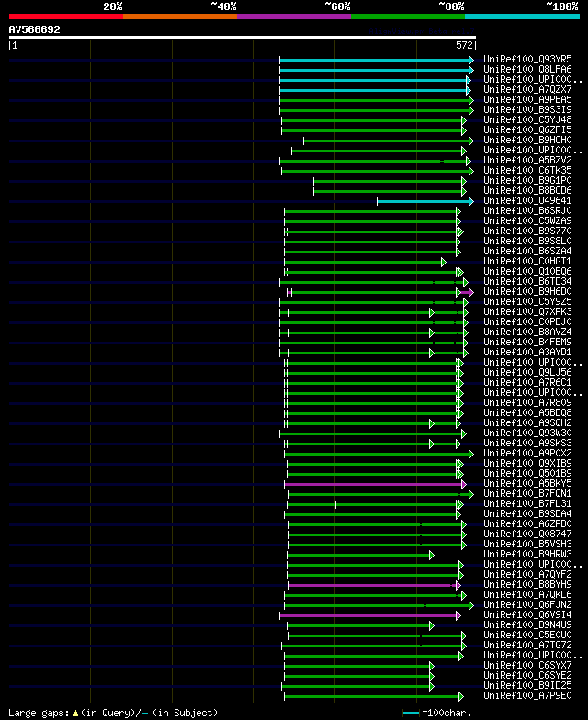This screenshot has height=720, width=588.
Task: Select the UniRef100_Q08747 label
Action: pyautogui.click(x=527, y=534)
